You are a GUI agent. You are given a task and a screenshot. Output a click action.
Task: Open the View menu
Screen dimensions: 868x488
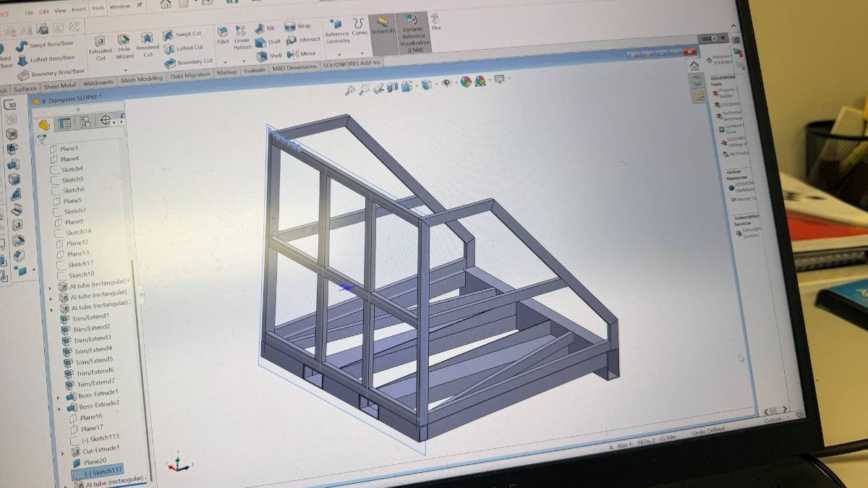pos(60,10)
